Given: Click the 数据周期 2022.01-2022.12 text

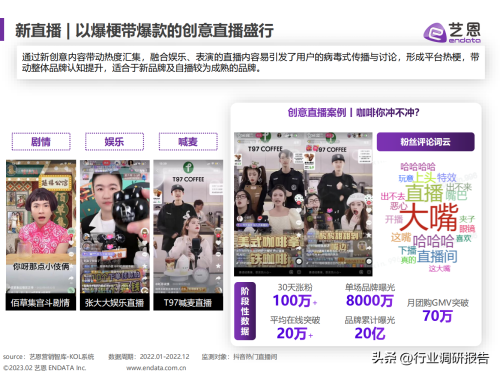Looking at the screenshot, I should [x=149, y=357].
